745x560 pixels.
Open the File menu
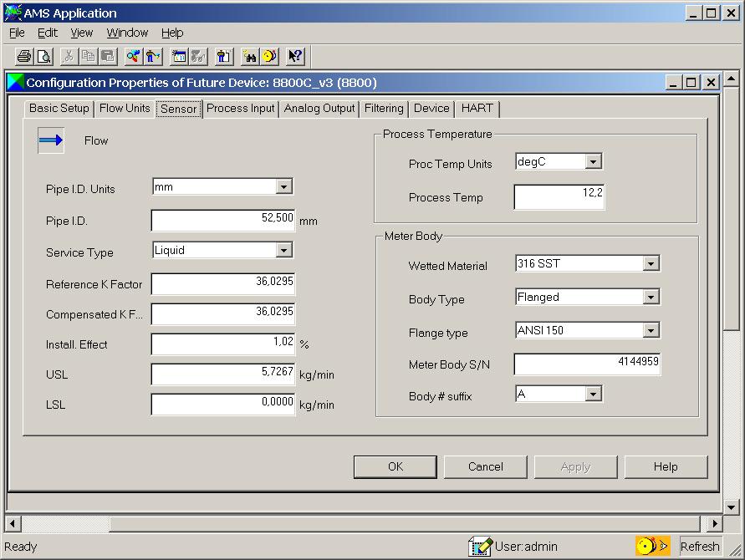pos(17,33)
